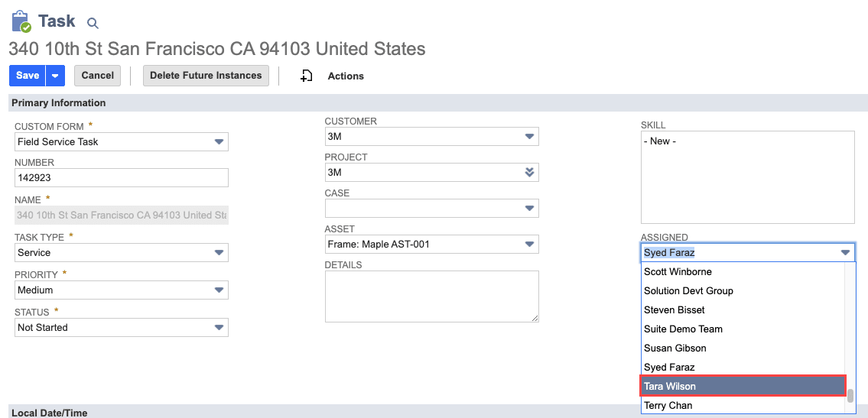This screenshot has width=868, height=418.
Task: Open the Save button dropdown arrow
Action: pos(56,76)
